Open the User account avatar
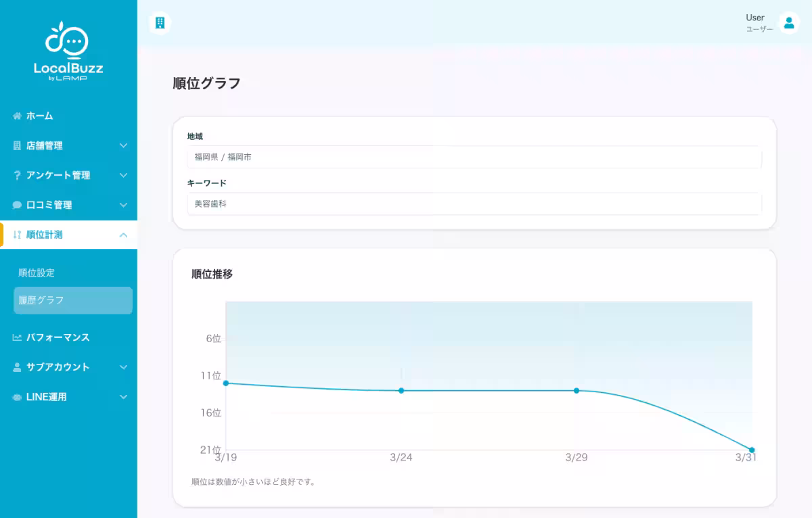The width and height of the screenshot is (812, 518). 788,22
